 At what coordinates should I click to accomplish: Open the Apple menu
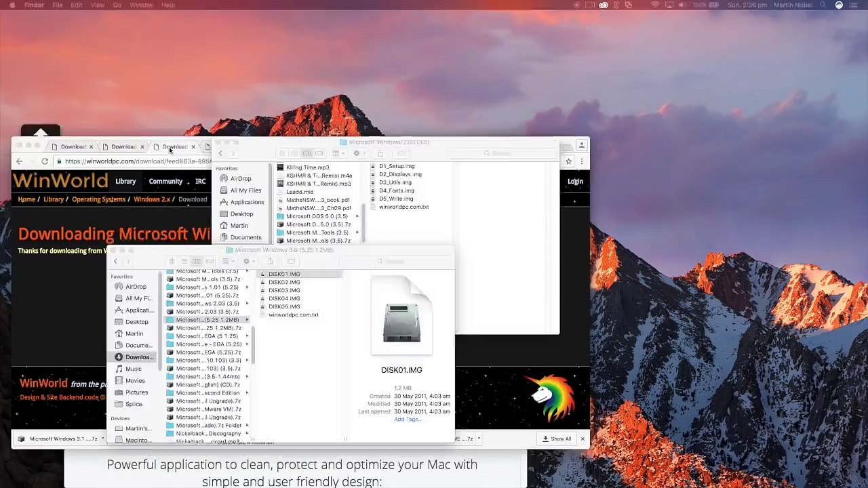click(x=12, y=5)
